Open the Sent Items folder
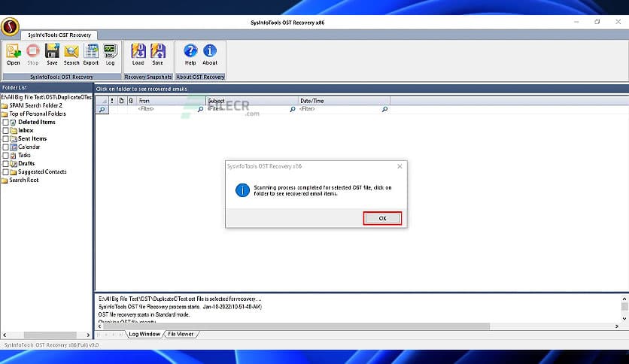629x364 pixels. tap(32, 138)
